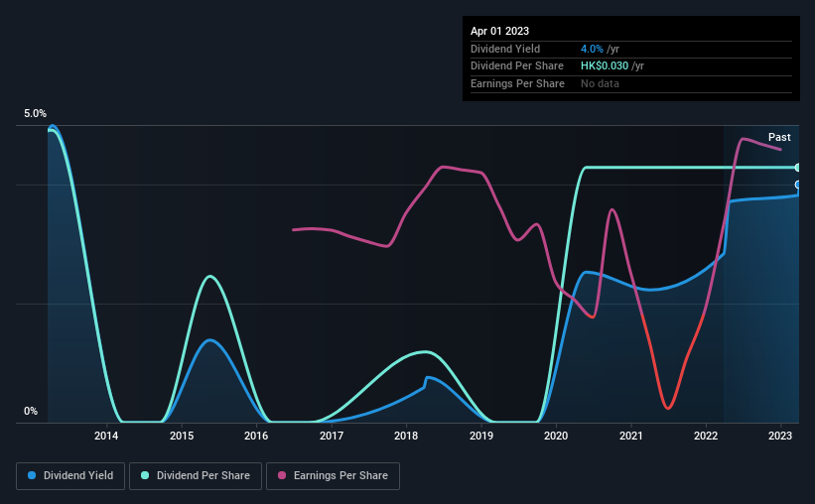Select the 2014 label on the x-axis
The image size is (815, 504).
click(106, 436)
